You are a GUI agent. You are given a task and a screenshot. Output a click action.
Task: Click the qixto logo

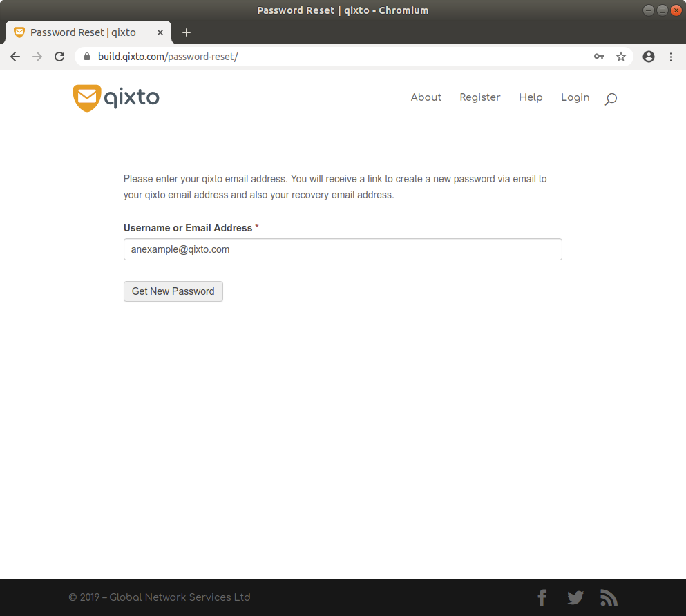coord(116,98)
